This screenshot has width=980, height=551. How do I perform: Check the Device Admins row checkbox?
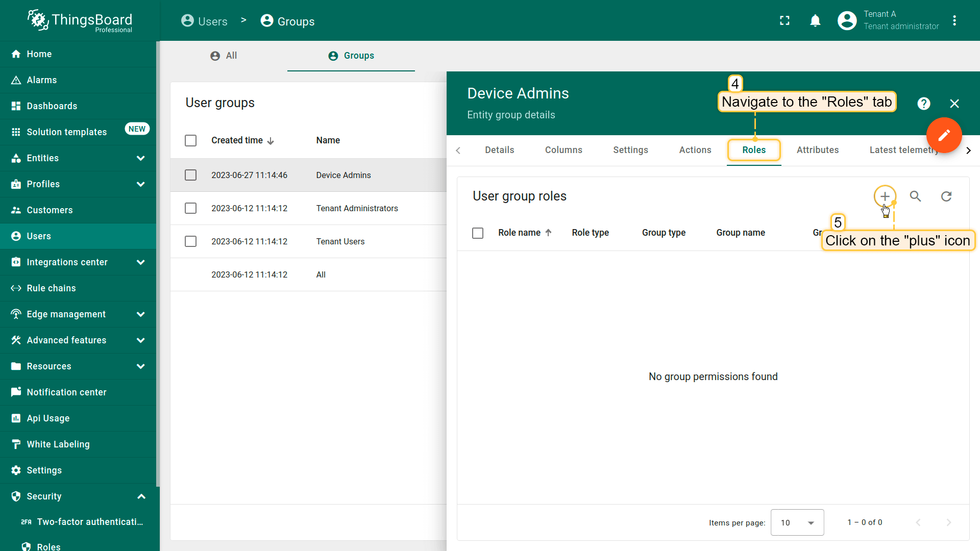click(x=190, y=175)
